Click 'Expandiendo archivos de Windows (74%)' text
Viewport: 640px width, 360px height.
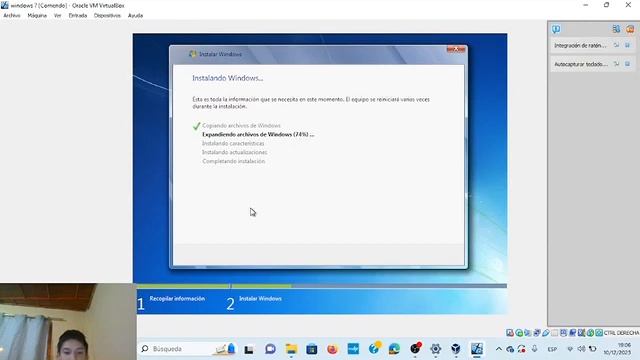[x=258, y=134]
